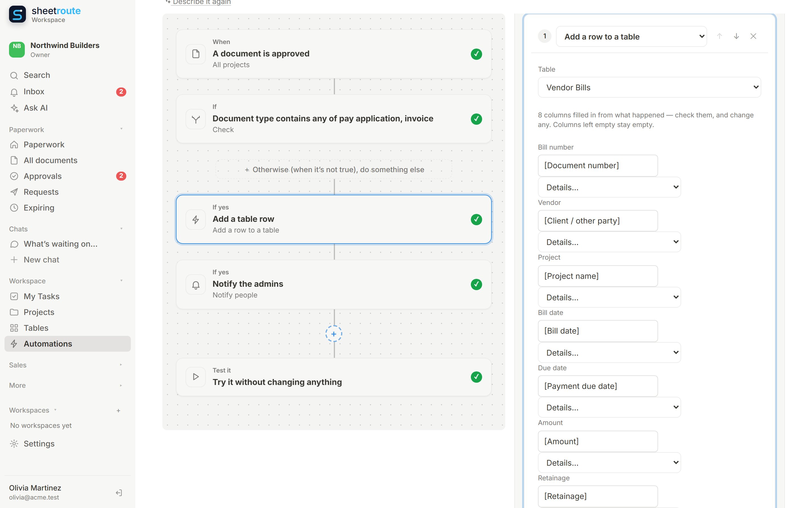Move the action up with arrow icon
The image size is (812, 508).
(720, 36)
